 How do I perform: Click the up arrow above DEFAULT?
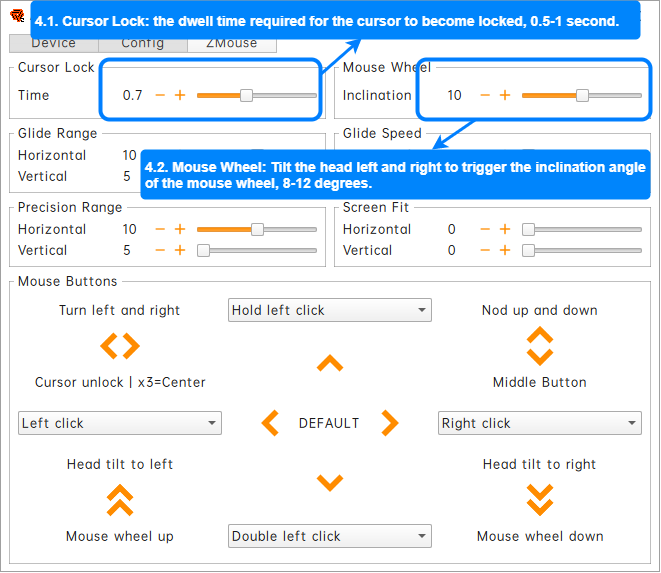[x=330, y=364]
